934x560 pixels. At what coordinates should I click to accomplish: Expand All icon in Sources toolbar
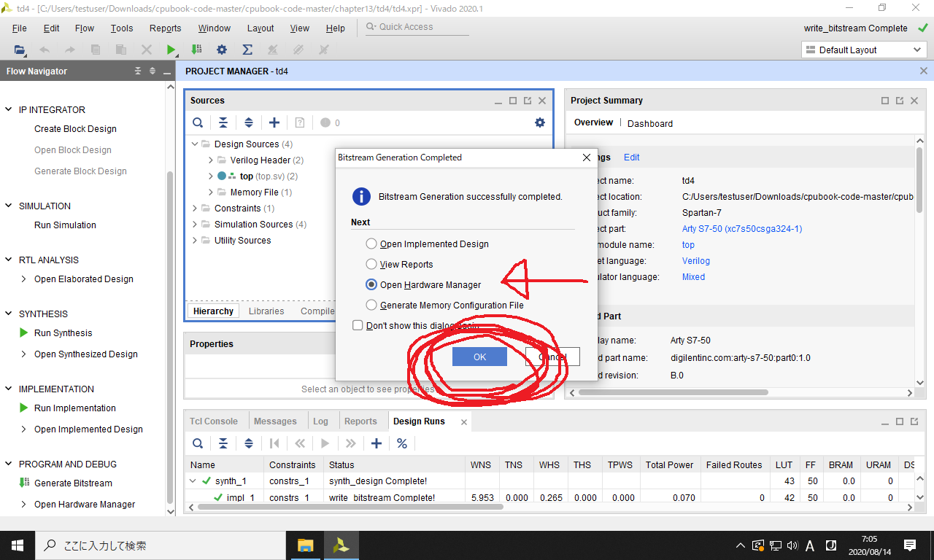coord(249,122)
